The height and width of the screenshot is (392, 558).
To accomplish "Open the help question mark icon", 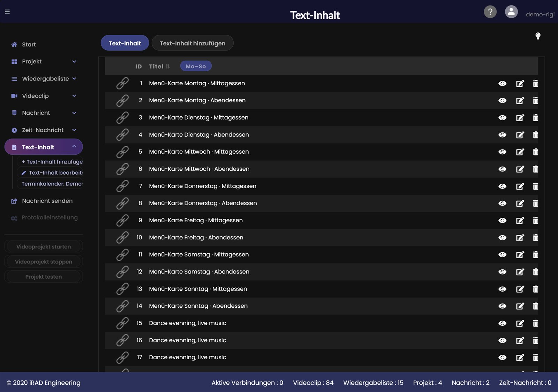I will coord(490,12).
